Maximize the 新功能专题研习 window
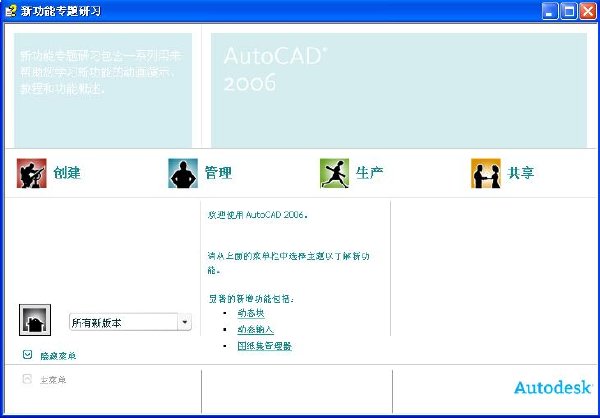 [x=569, y=11]
